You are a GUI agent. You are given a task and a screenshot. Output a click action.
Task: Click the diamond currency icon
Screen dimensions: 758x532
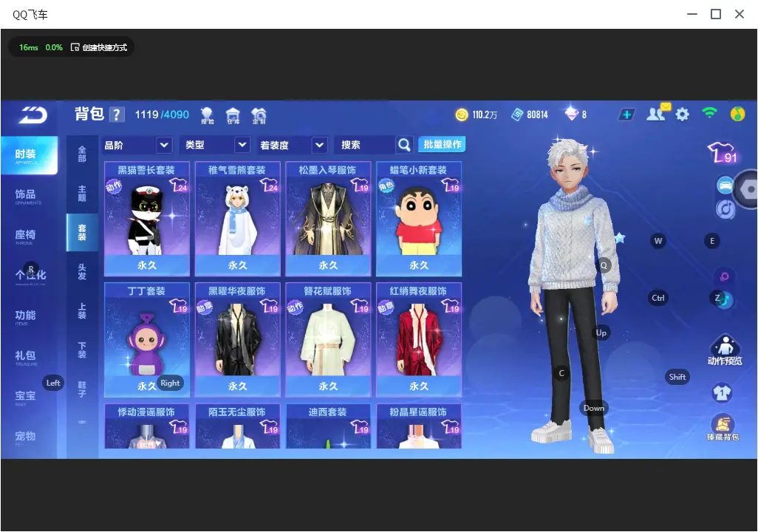click(571, 114)
